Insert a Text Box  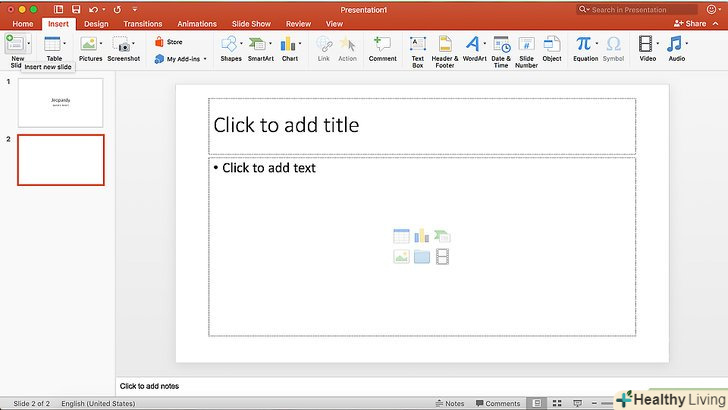[417, 48]
